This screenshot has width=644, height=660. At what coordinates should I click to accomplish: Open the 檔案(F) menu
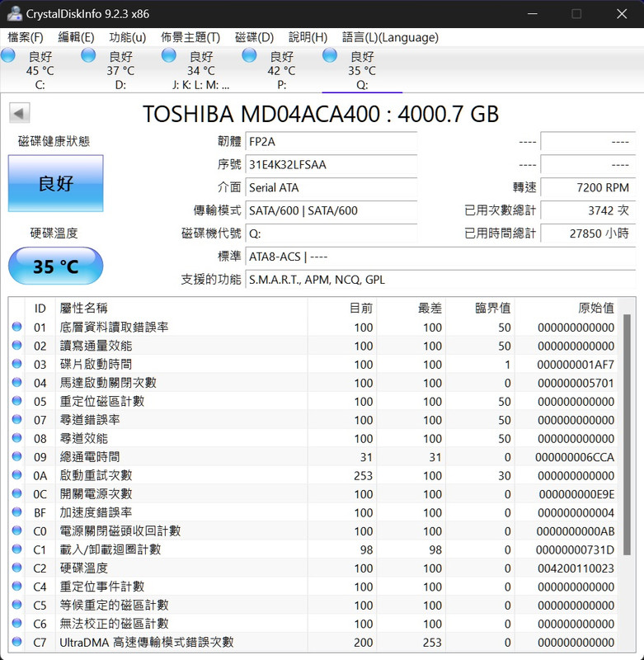click(x=26, y=37)
